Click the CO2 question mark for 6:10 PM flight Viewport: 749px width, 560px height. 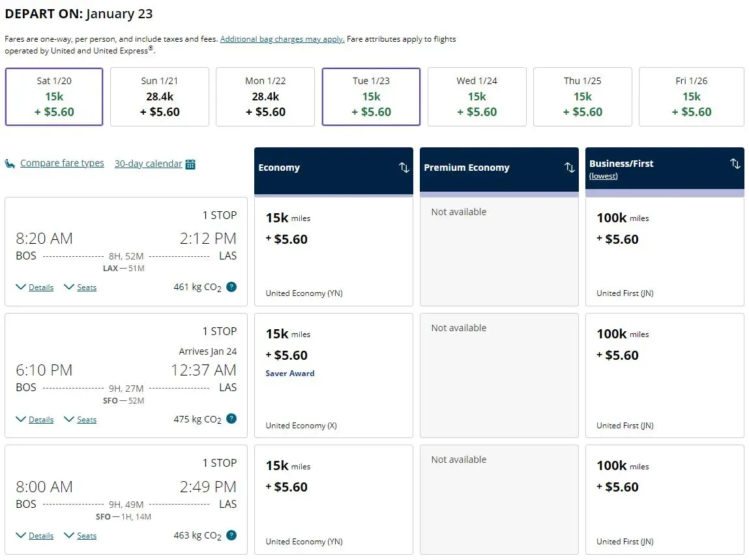[x=231, y=419]
